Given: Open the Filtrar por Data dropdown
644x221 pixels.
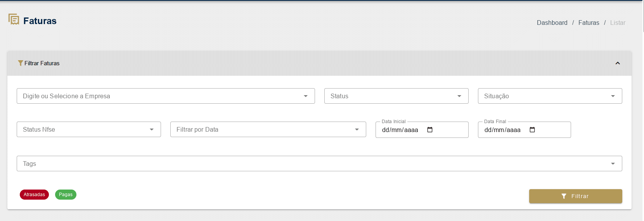Looking at the screenshot, I should click(x=268, y=129).
